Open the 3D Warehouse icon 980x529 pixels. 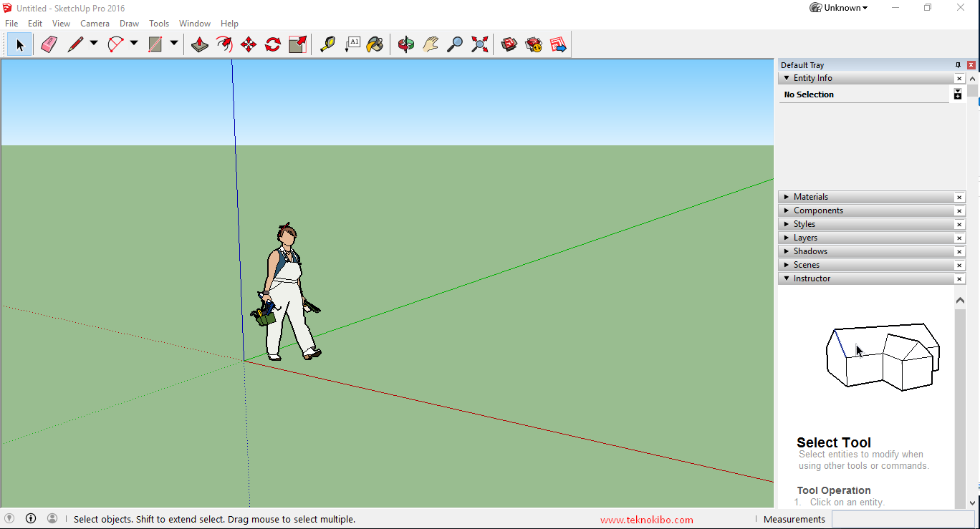[x=509, y=44]
